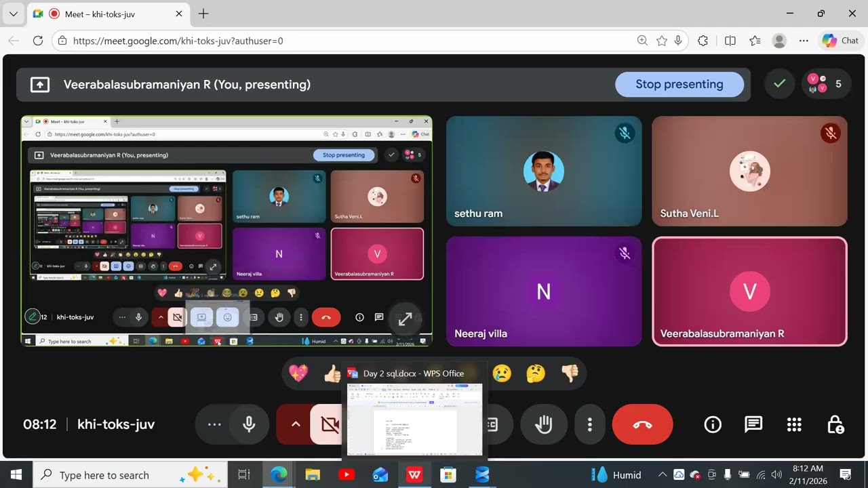Open Copilot Chat sidebar

coord(840,41)
